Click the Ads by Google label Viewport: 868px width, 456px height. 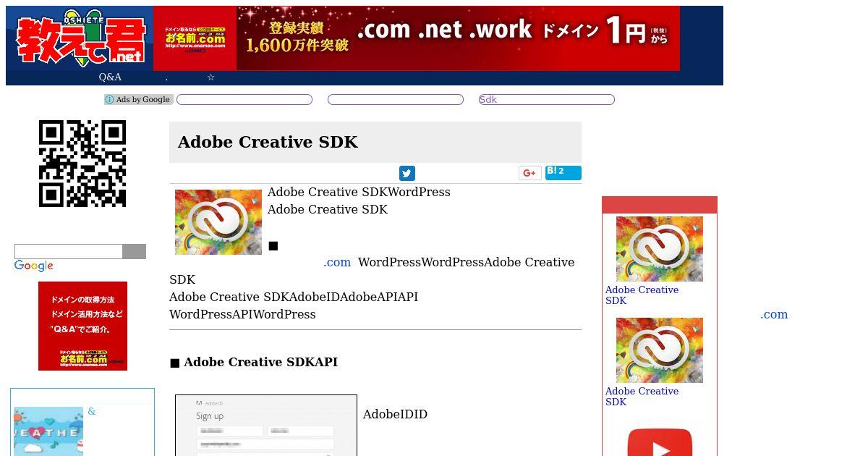(139, 100)
